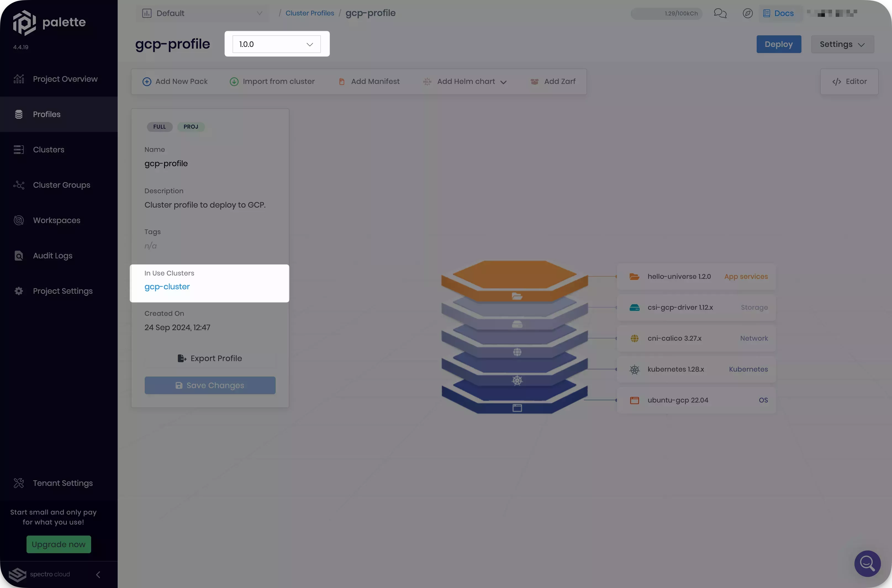Viewport: 892px width, 588px height.
Task: Collapse the sidebar with the chevron arrow
Action: tap(98, 574)
